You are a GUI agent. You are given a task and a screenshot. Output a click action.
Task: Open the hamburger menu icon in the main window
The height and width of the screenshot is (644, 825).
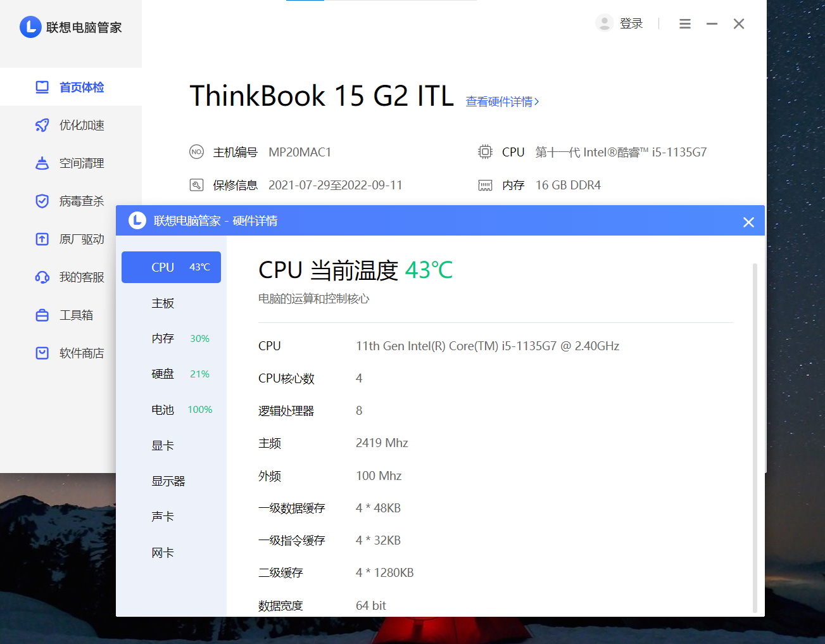point(685,24)
